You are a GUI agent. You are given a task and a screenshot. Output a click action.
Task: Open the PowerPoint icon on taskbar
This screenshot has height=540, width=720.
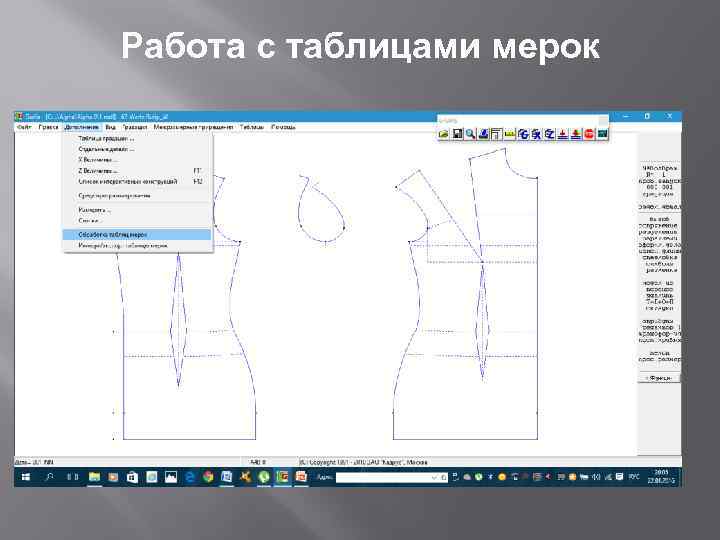pyautogui.click(x=301, y=478)
